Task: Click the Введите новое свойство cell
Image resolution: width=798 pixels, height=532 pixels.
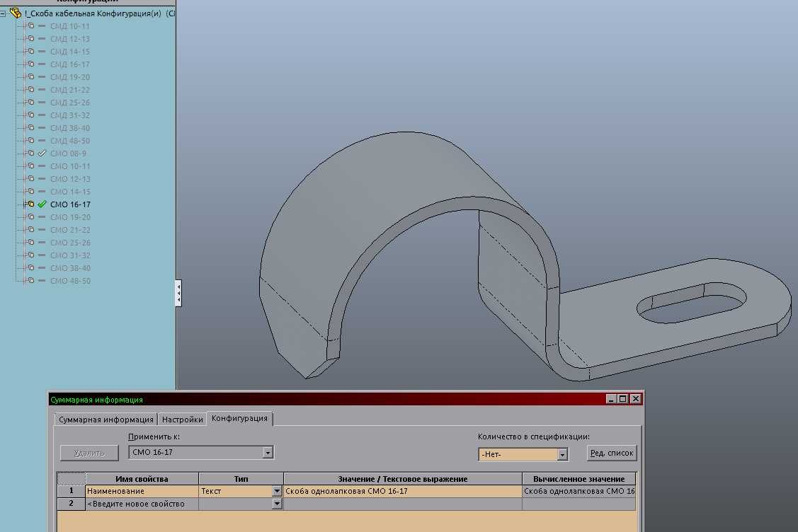Action: [142, 504]
